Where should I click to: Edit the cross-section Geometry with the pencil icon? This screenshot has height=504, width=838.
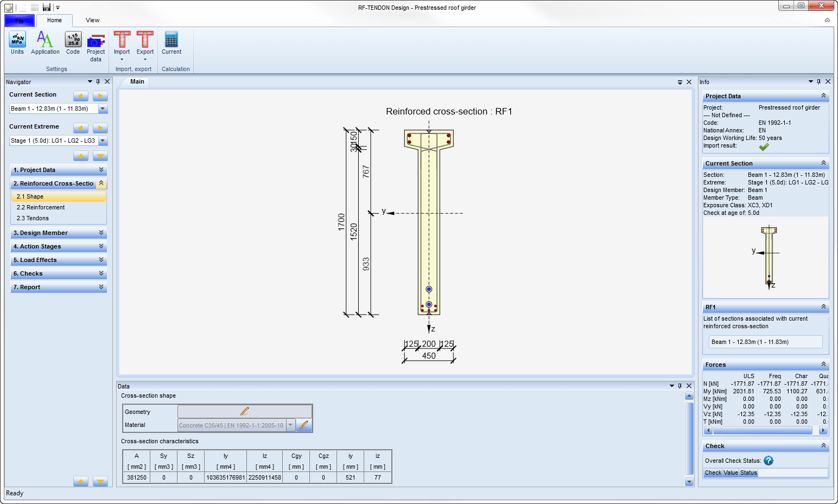click(245, 411)
